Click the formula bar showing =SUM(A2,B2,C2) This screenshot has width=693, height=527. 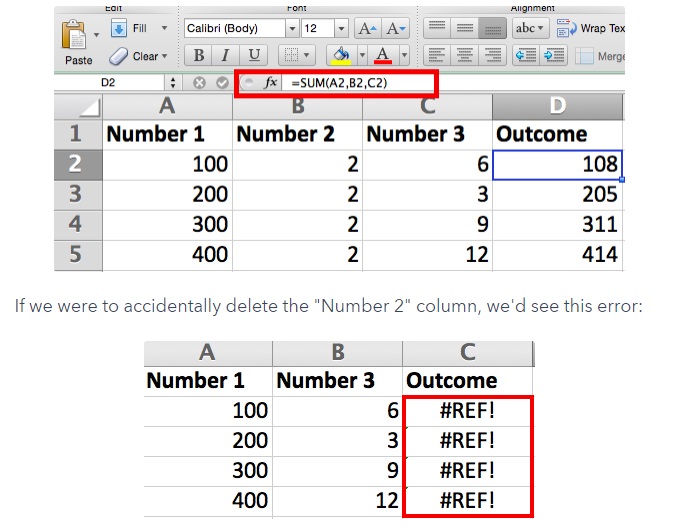click(x=360, y=83)
